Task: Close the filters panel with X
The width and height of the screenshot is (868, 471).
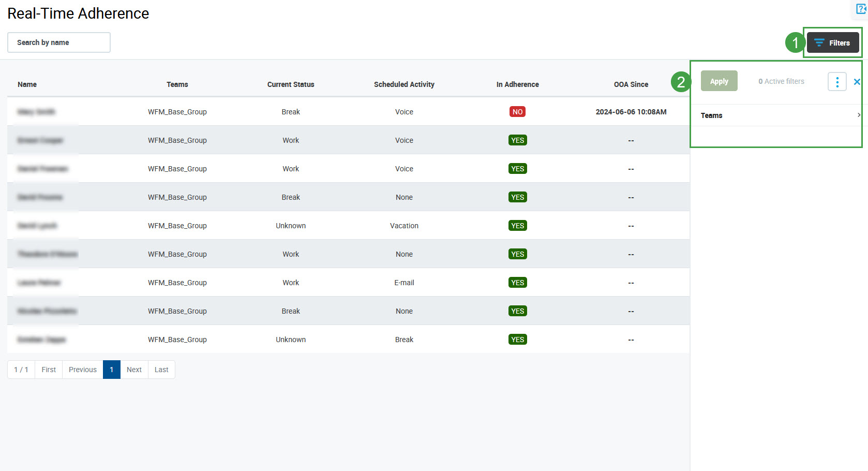Action: (857, 82)
